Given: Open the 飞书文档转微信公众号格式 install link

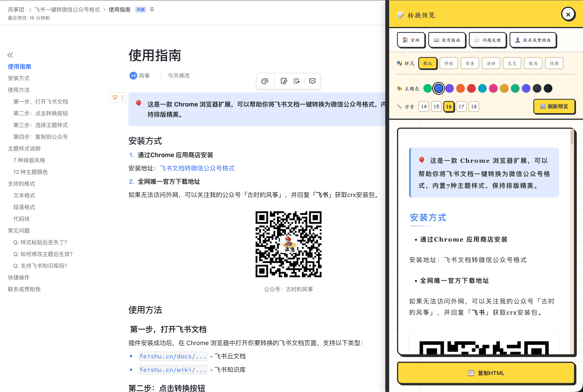Looking at the screenshot, I should tap(197, 168).
